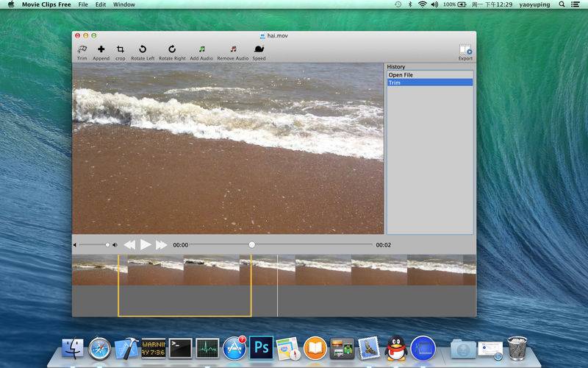Click the battery status icon

click(462, 4)
